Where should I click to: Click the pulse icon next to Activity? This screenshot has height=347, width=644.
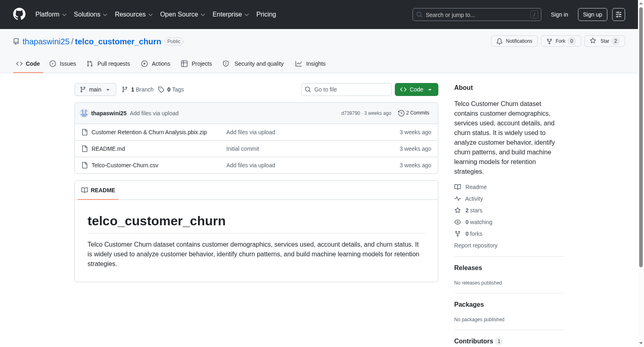tap(458, 199)
